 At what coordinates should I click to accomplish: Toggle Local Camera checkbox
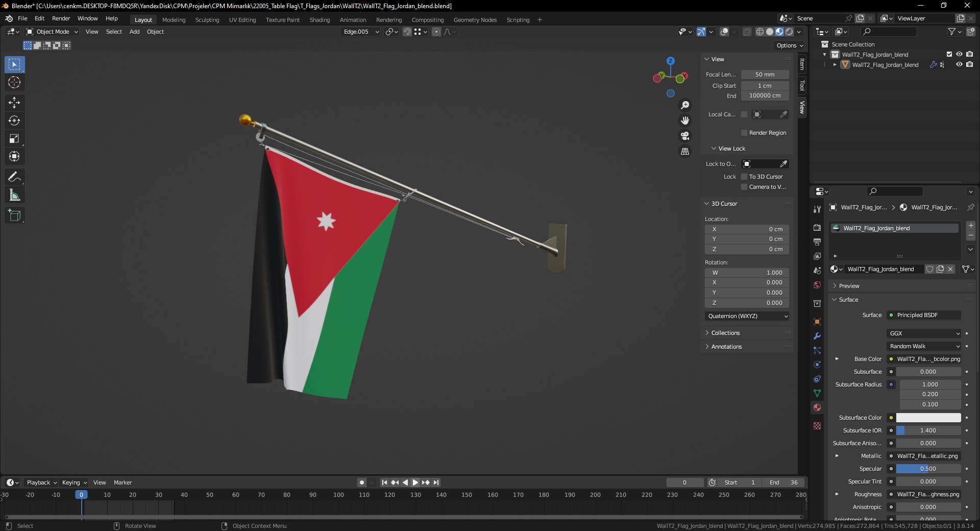[744, 114]
